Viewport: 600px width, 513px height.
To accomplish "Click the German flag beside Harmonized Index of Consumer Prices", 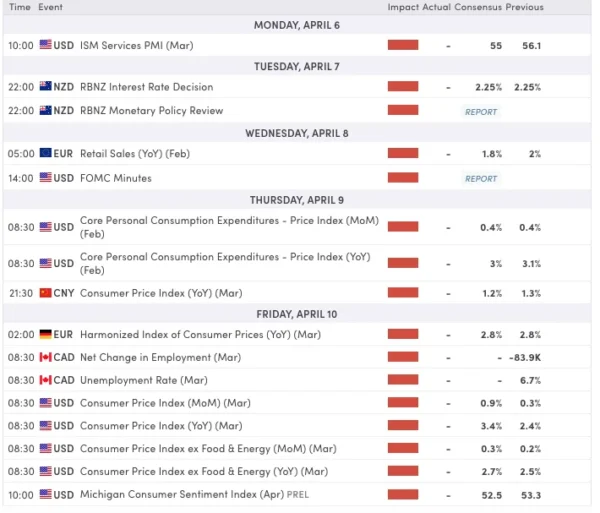I will pos(46,334).
